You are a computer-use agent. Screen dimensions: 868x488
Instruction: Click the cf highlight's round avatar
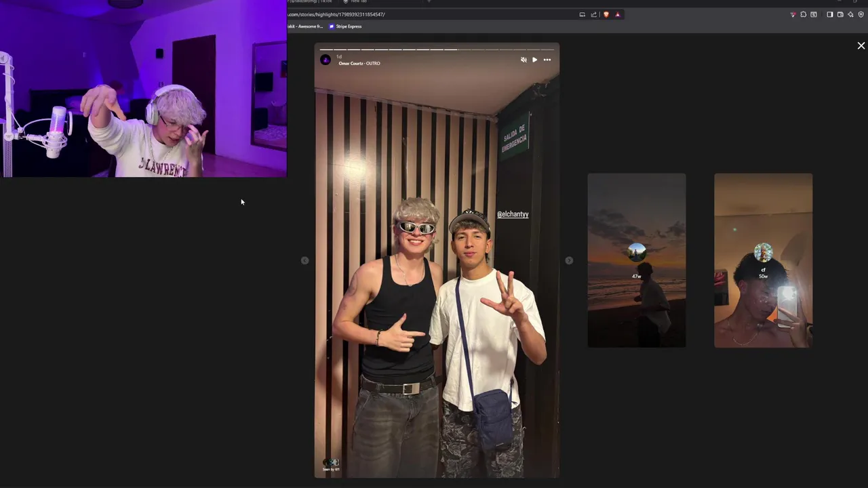tap(763, 252)
